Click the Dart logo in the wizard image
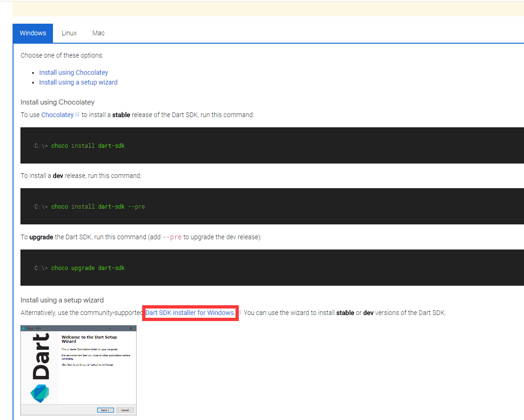 tap(40, 393)
